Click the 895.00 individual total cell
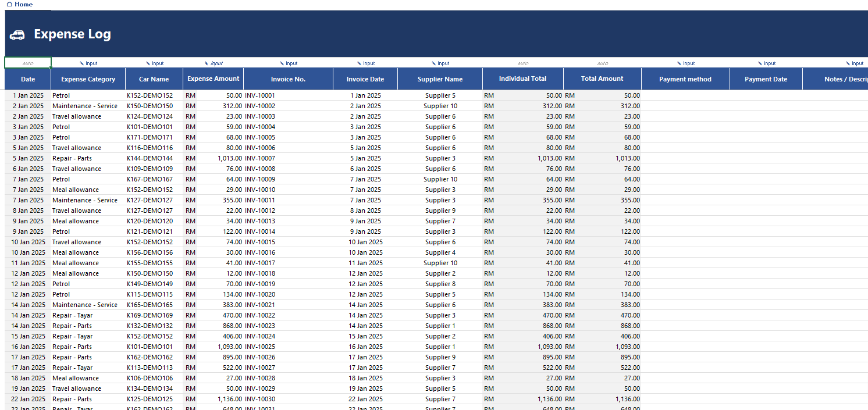868x410 pixels. pyautogui.click(x=522, y=357)
